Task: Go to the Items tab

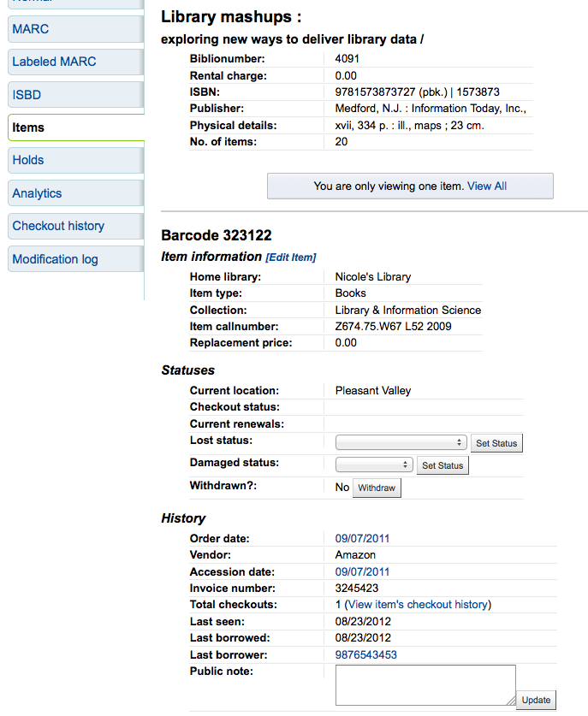Action: point(28,127)
